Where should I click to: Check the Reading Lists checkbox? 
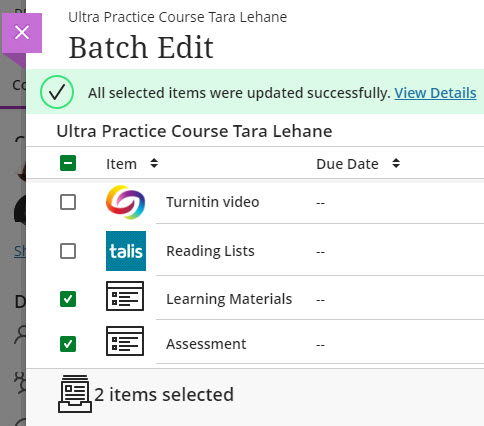68,251
